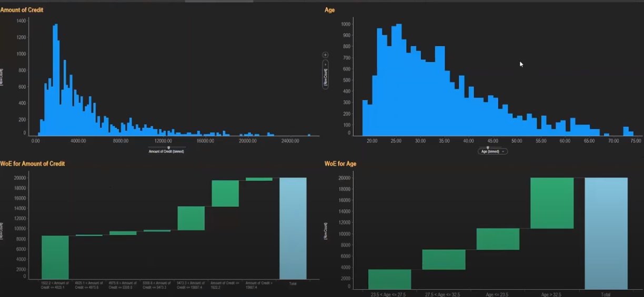Select the 27.5 < Age <= 32.5 waterfall bar
This screenshot has width=644, height=297.
coord(444,260)
